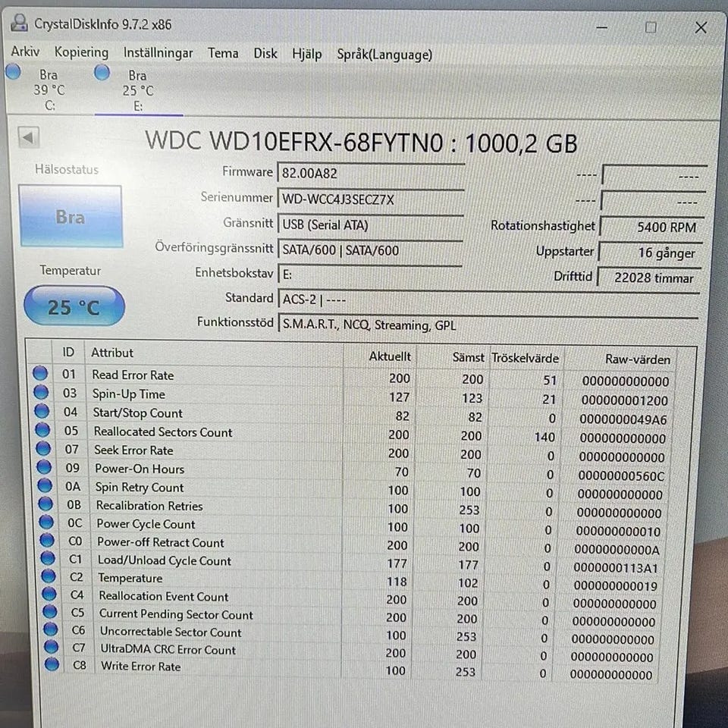Click the status dot for Temperature attribute
The height and width of the screenshot is (728, 728).
point(49,576)
